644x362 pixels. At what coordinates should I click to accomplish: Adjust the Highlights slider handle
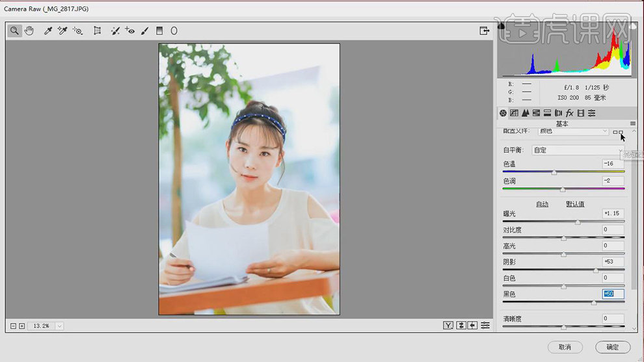pos(563,254)
